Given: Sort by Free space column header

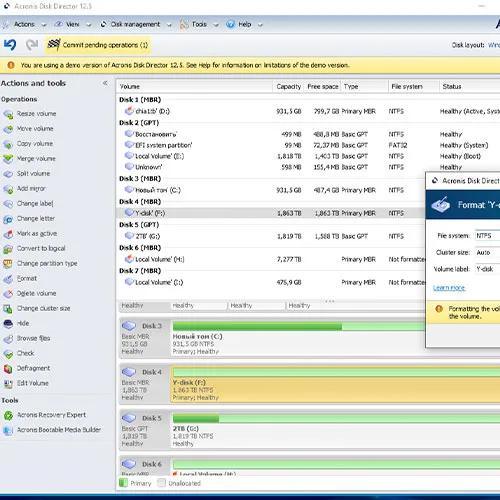Looking at the screenshot, I should 323,87.
